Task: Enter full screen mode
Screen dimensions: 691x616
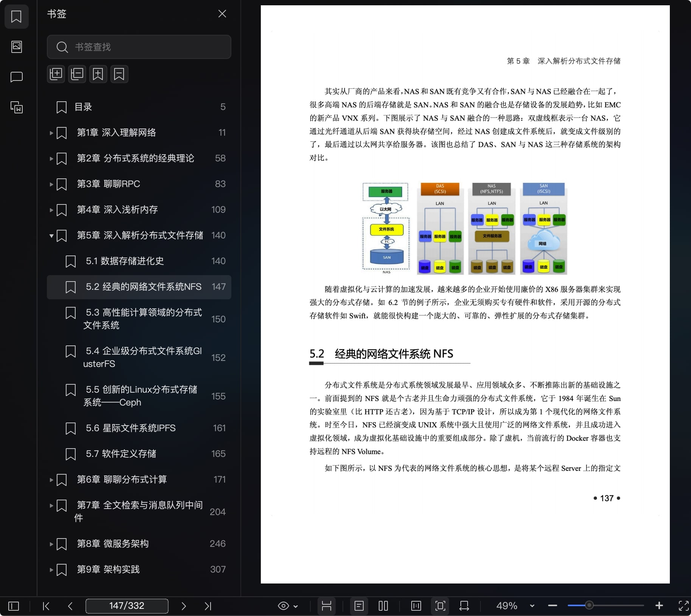Action: pos(683,606)
